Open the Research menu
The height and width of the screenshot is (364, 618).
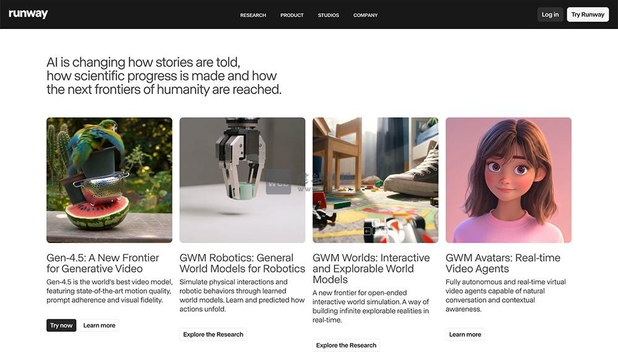pos(253,15)
